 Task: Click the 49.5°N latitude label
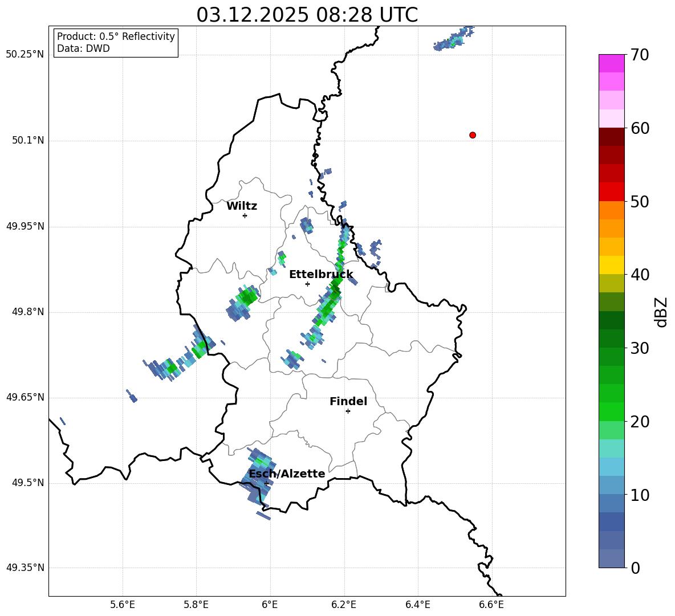[28, 483]
